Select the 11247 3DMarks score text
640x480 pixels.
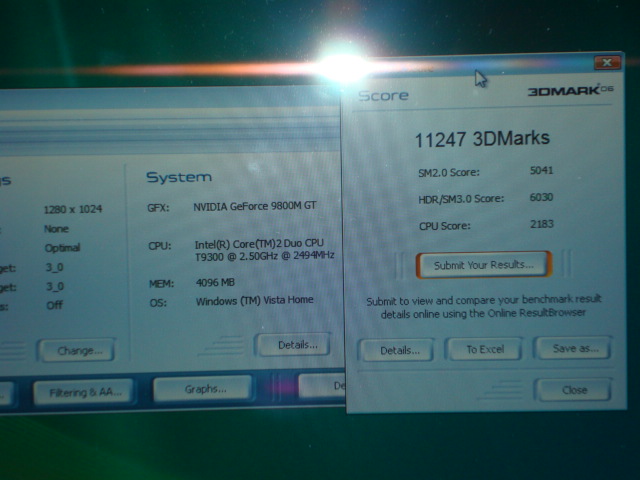click(482, 139)
